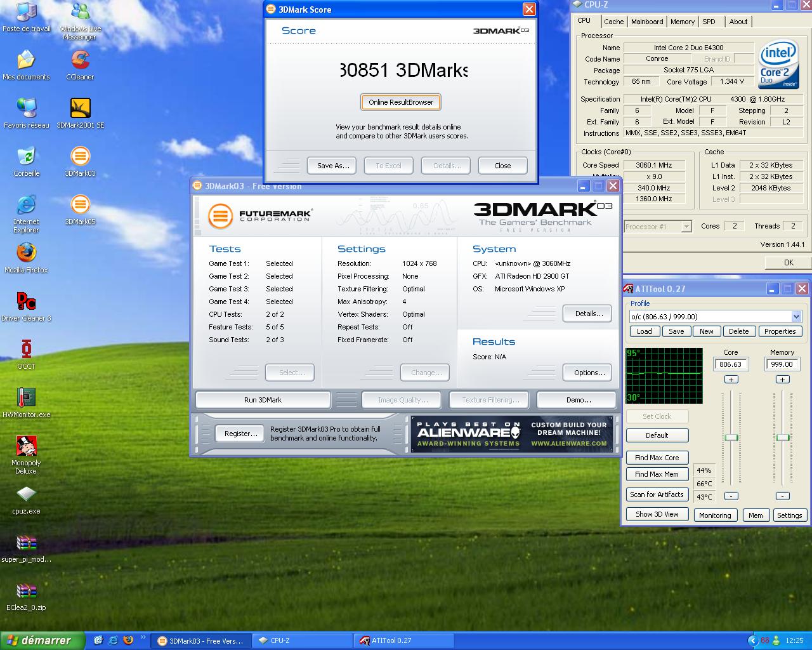Click Delete profile button in ATITool
812x650 pixels.
739,331
